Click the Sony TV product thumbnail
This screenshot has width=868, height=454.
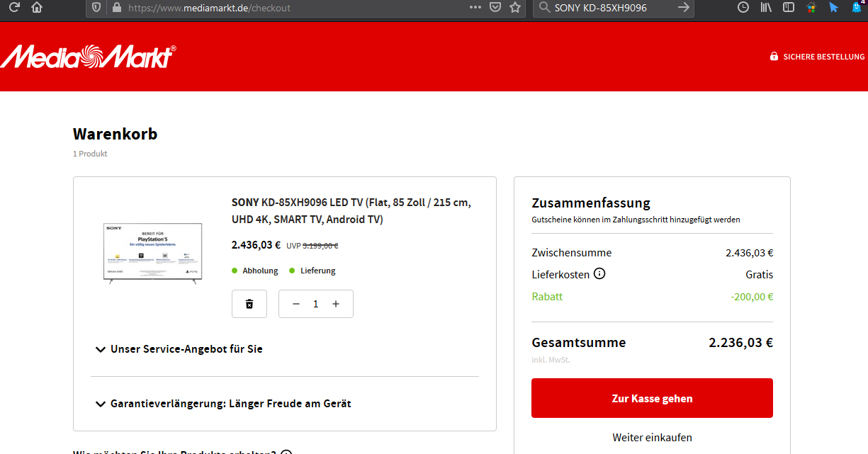153,253
